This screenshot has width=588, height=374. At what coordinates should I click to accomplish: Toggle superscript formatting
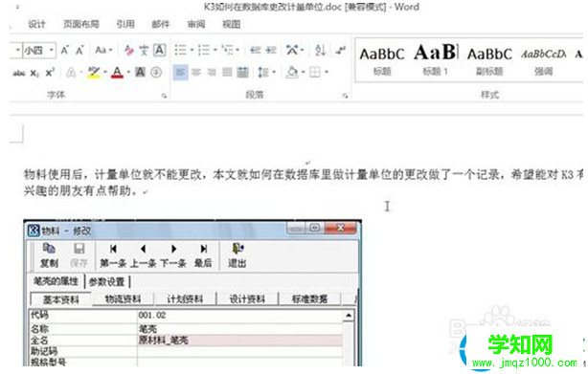pos(50,73)
